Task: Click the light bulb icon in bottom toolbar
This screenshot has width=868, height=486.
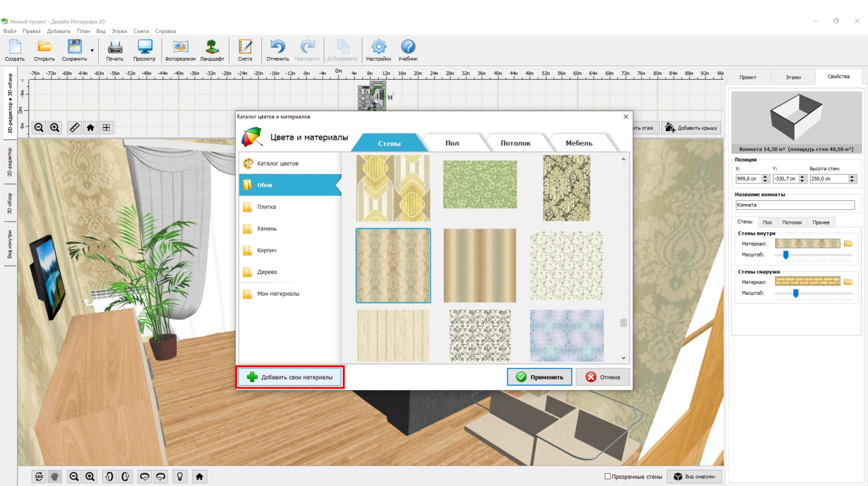Action: 180,476
